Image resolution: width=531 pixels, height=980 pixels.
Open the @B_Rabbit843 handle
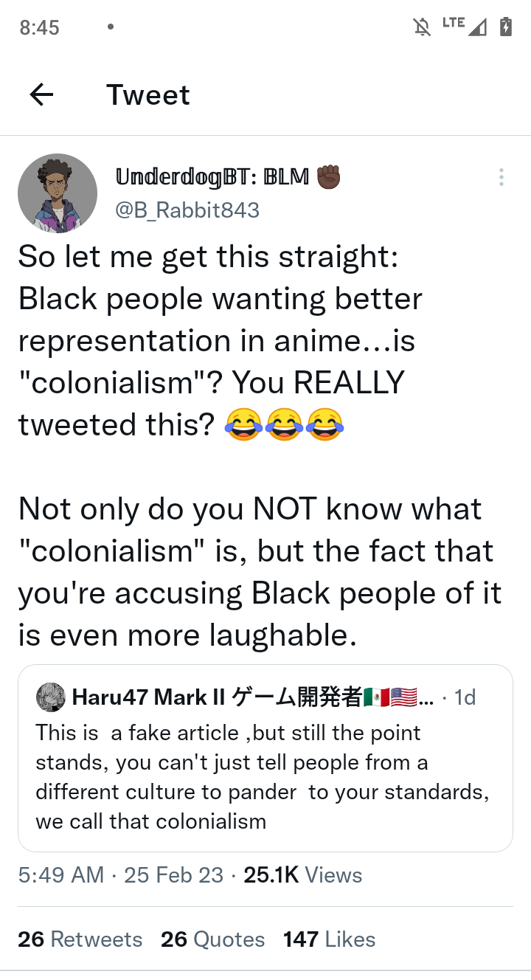click(187, 210)
